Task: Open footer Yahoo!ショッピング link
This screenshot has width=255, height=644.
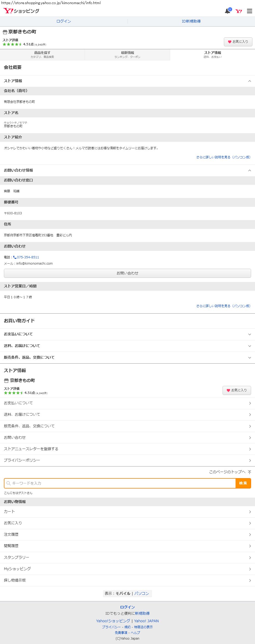Action: 113,621
